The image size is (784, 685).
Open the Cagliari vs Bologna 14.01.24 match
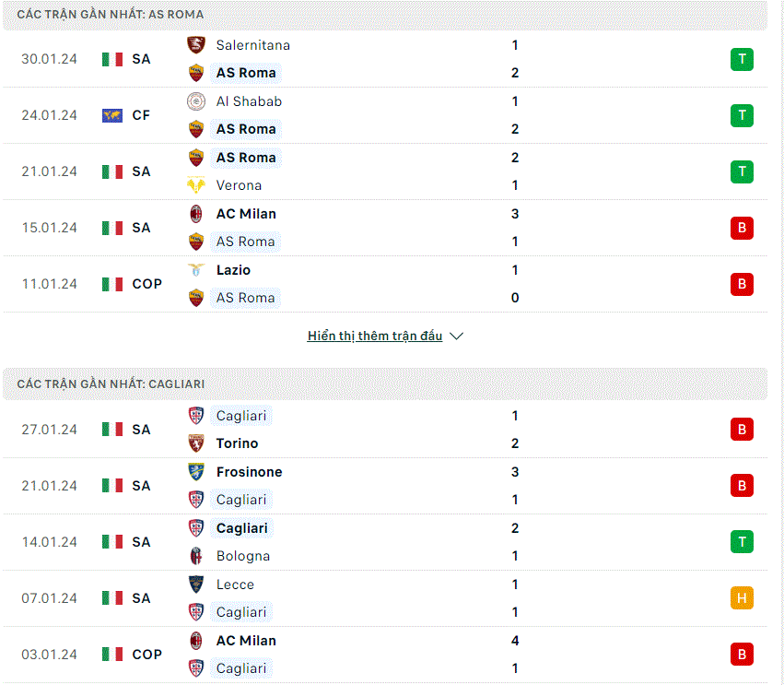pos(385,542)
